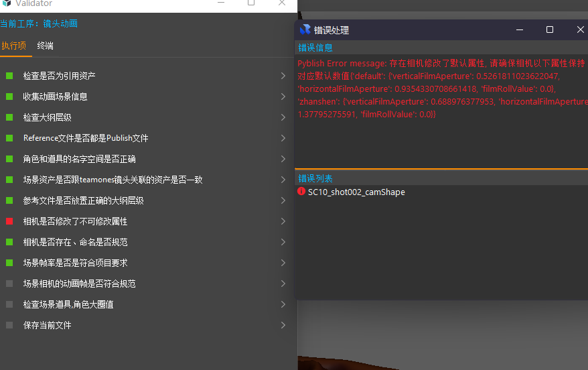Click green status square of 场景资产 teamones check
This screenshot has width=588, height=370.
click(x=9, y=180)
